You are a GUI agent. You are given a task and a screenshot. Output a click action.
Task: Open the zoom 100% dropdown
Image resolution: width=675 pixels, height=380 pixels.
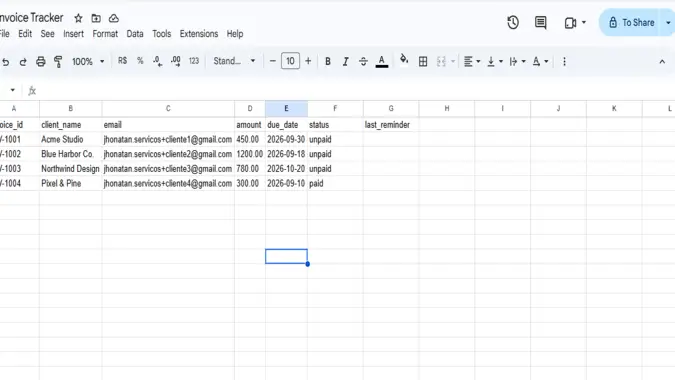(x=88, y=62)
